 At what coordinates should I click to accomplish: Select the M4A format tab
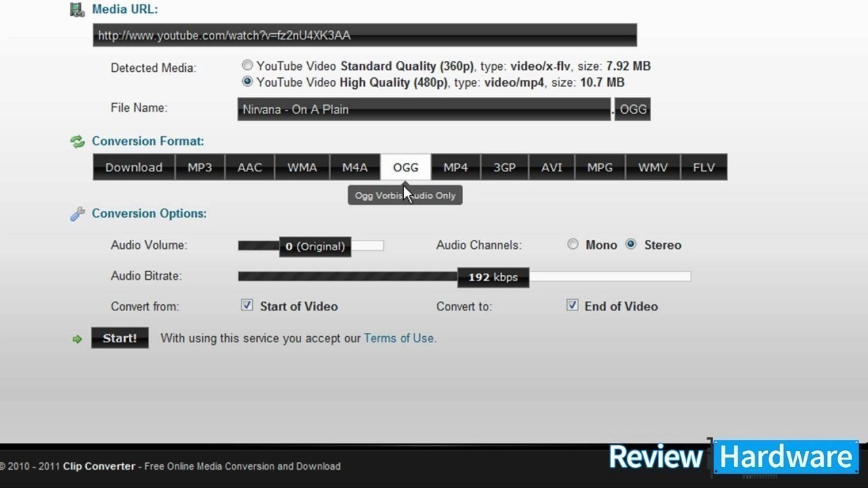tap(355, 167)
